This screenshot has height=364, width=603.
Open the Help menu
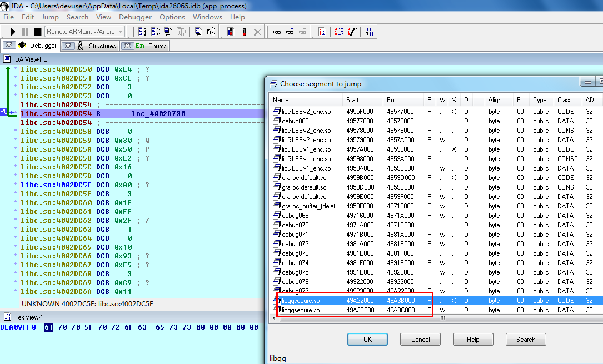coord(237,17)
